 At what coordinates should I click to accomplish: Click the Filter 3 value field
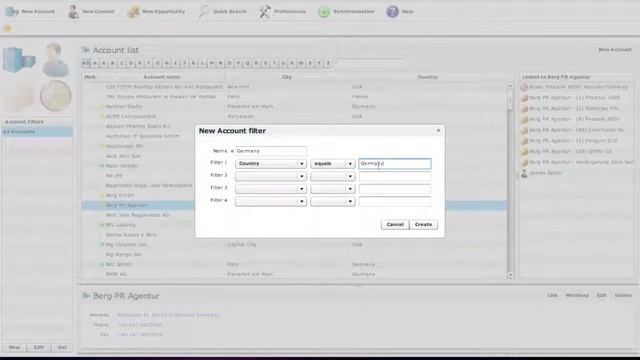point(395,189)
